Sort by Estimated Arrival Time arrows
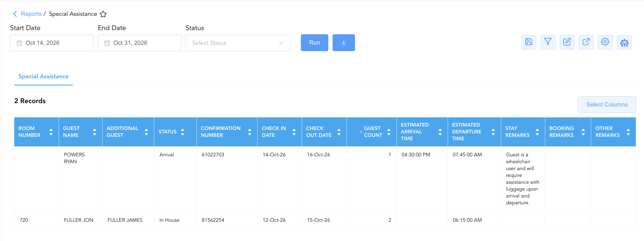 [x=440, y=132]
